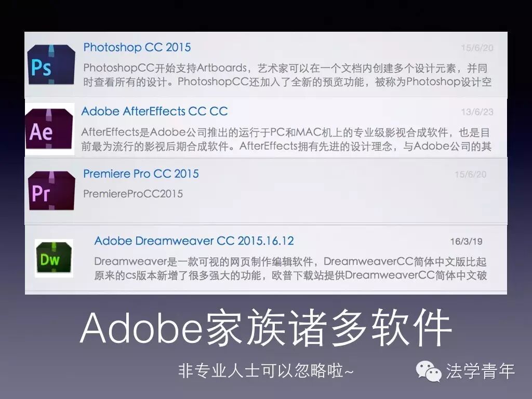Click the Adobe家族诸多软件 headline

click(x=266, y=328)
